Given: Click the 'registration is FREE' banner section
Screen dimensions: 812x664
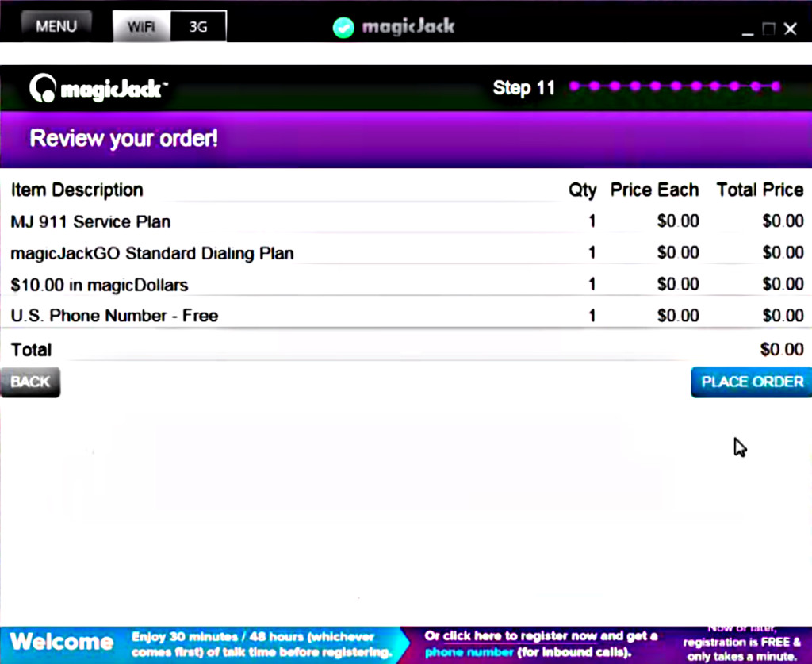Looking at the screenshot, I should 741,643.
